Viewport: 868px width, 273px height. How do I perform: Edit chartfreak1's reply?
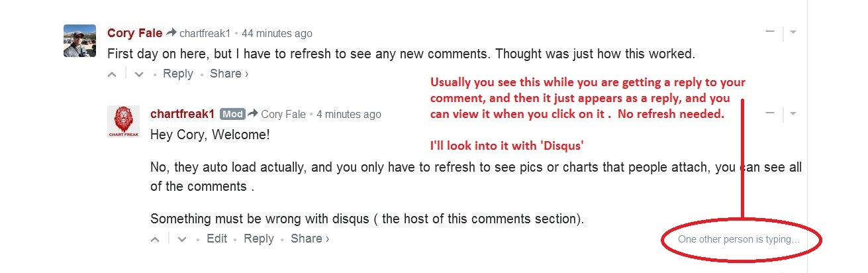click(x=217, y=239)
